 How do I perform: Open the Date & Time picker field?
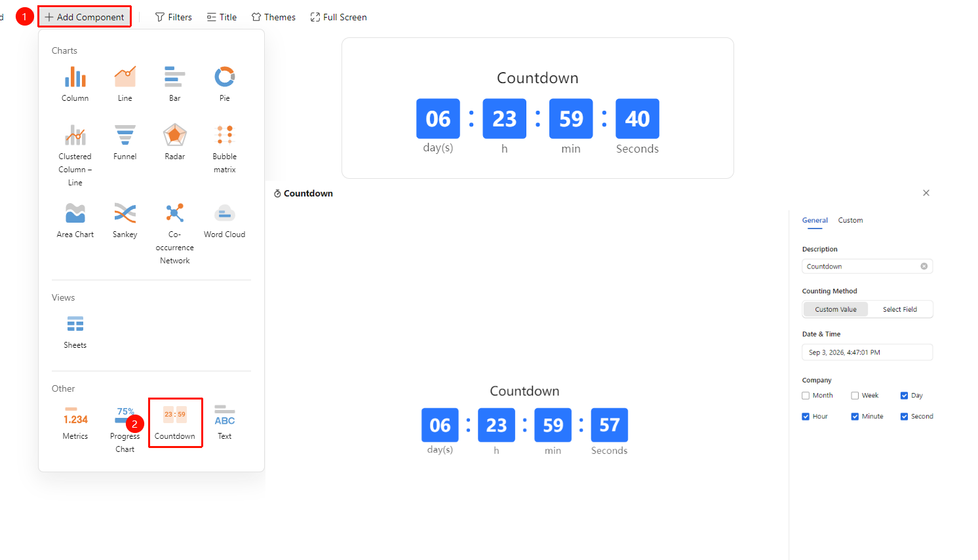click(x=867, y=352)
